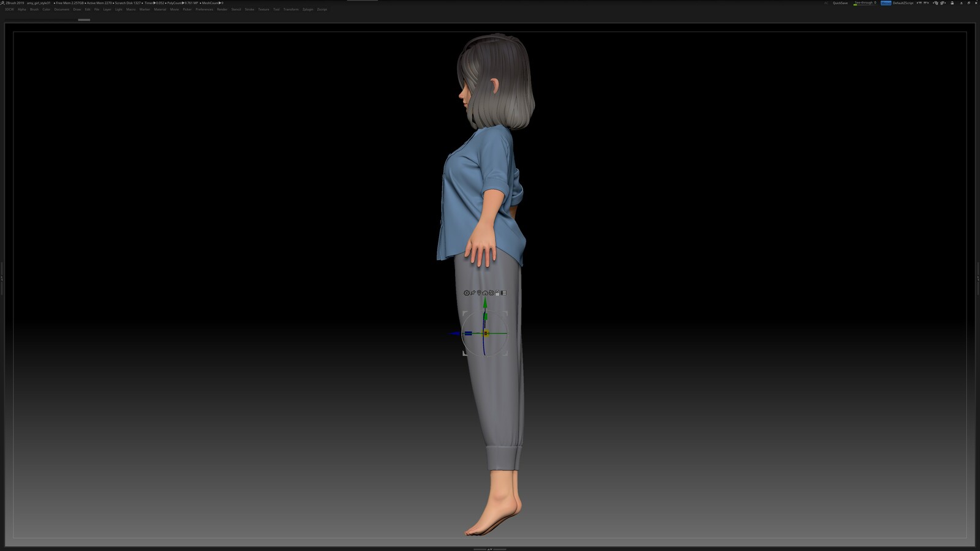
Task: Click the gizmo sticky pin icon
Action: pyautogui.click(x=473, y=293)
